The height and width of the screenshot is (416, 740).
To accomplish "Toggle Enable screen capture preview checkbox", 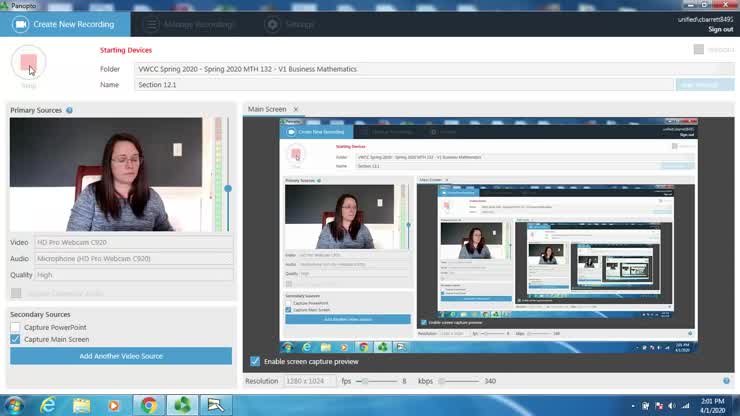I will click(255, 361).
